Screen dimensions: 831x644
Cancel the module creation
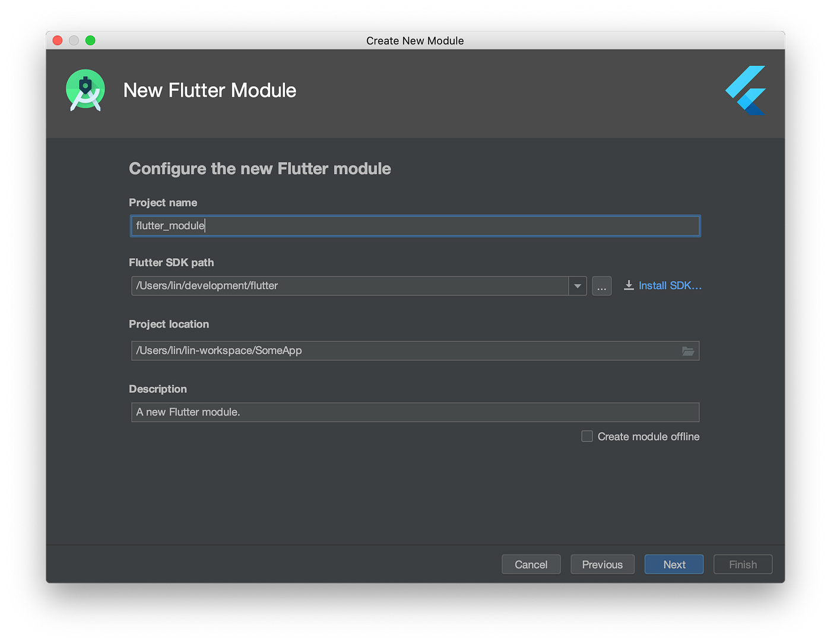coord(531,564)
